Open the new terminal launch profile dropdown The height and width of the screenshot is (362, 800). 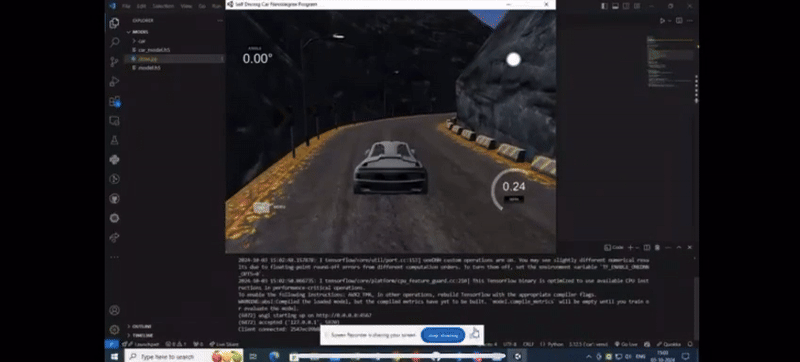[637, 247]
